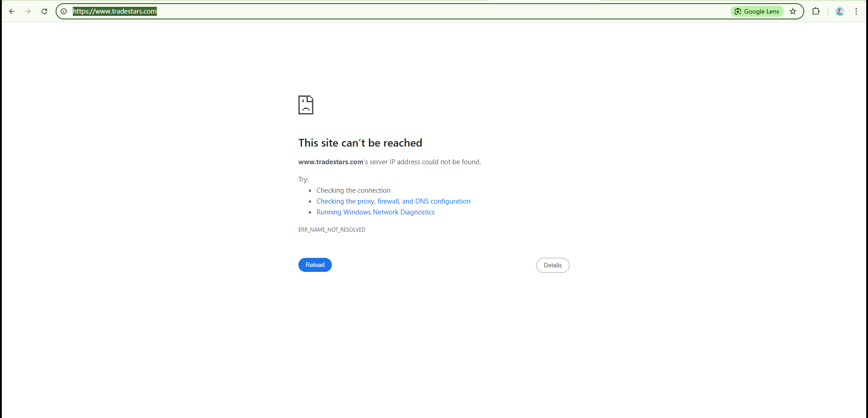Select the ERR_NAME_NOT_RESOLVED error code
This screenshot has height=418, width=868.
332,230
